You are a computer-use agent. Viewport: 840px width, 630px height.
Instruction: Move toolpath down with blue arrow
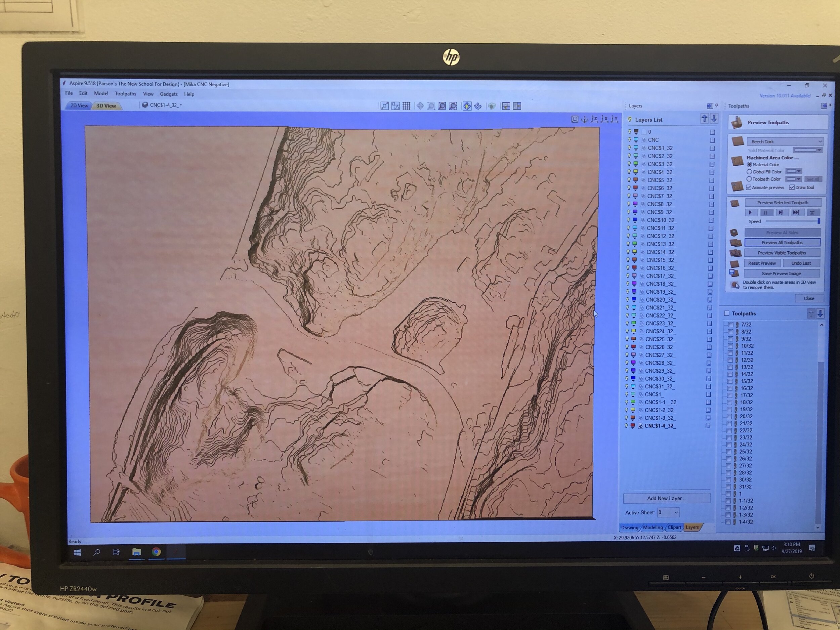point(820,313)
